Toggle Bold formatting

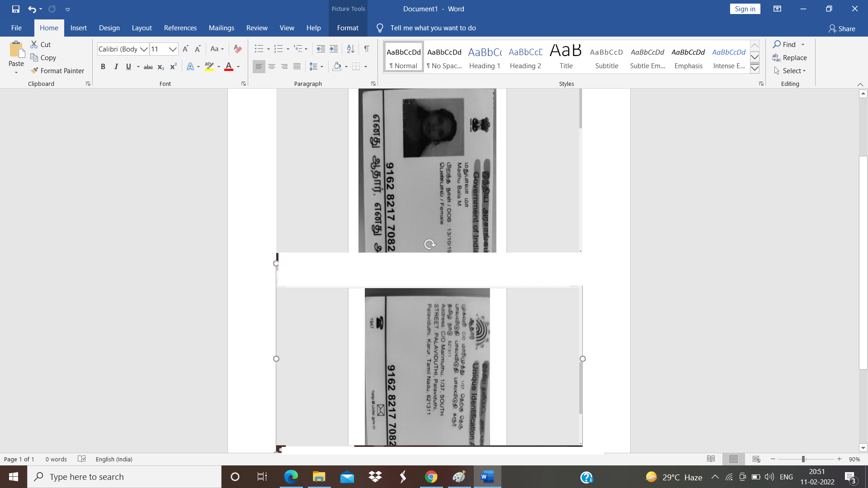(x=103, y=67)
